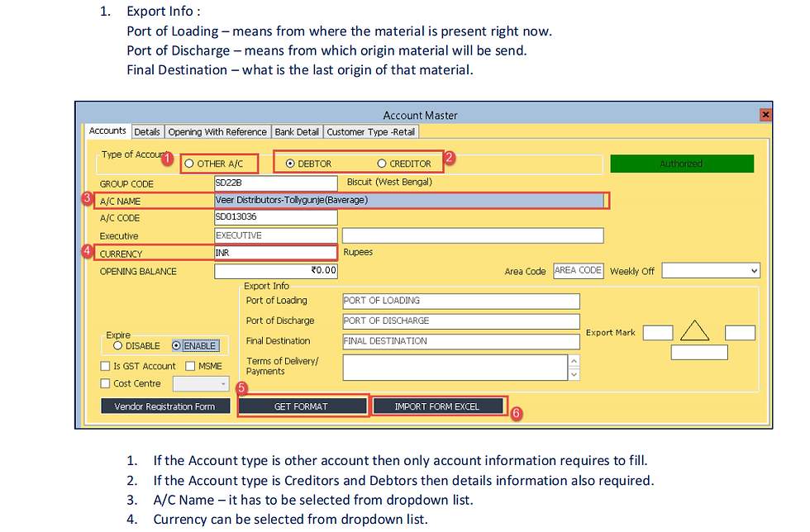Close the Account Master window

tap(765, 115)
